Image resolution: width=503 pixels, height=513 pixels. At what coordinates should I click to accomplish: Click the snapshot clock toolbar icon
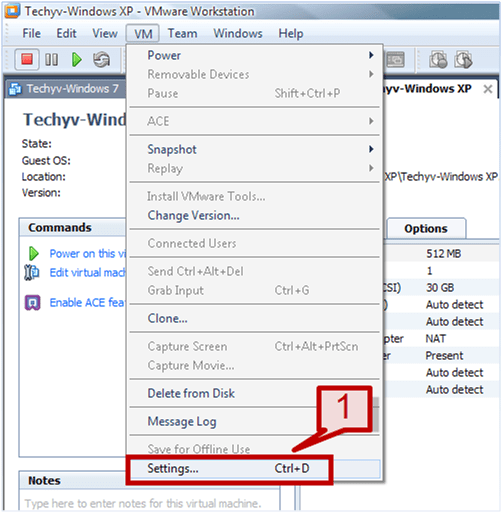(438, 60)
